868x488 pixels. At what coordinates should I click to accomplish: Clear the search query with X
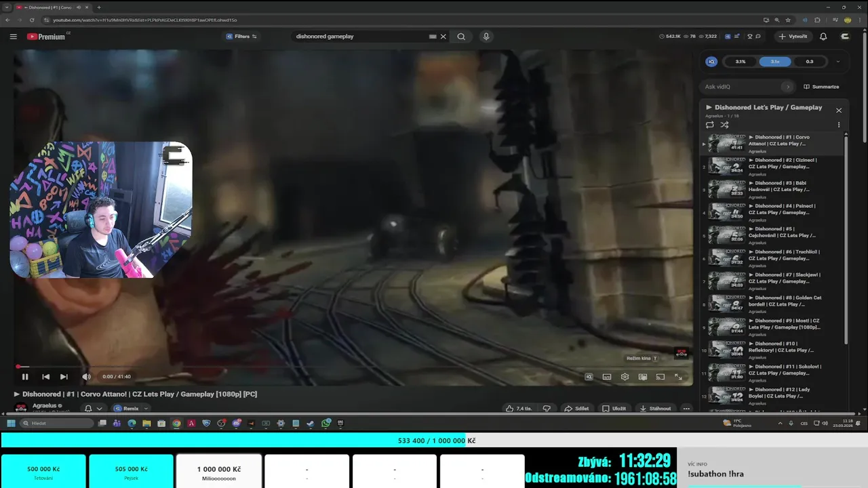coord(443,37)
